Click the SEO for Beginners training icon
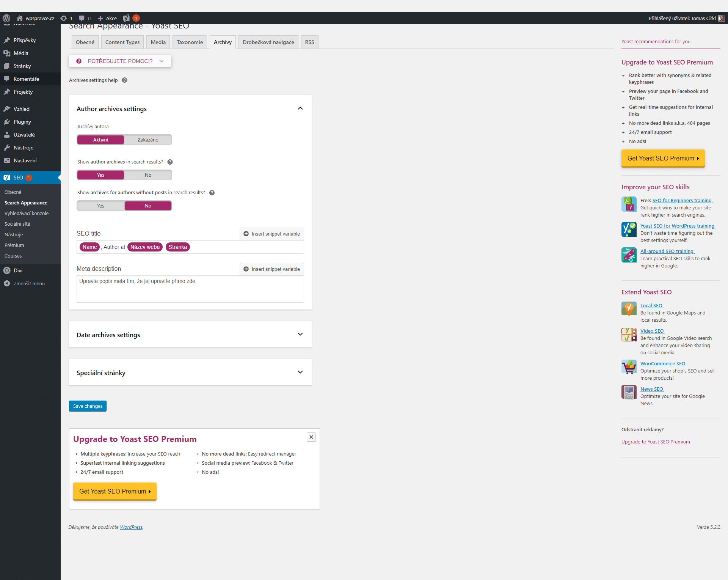728x580 pixels. point(629,204)
